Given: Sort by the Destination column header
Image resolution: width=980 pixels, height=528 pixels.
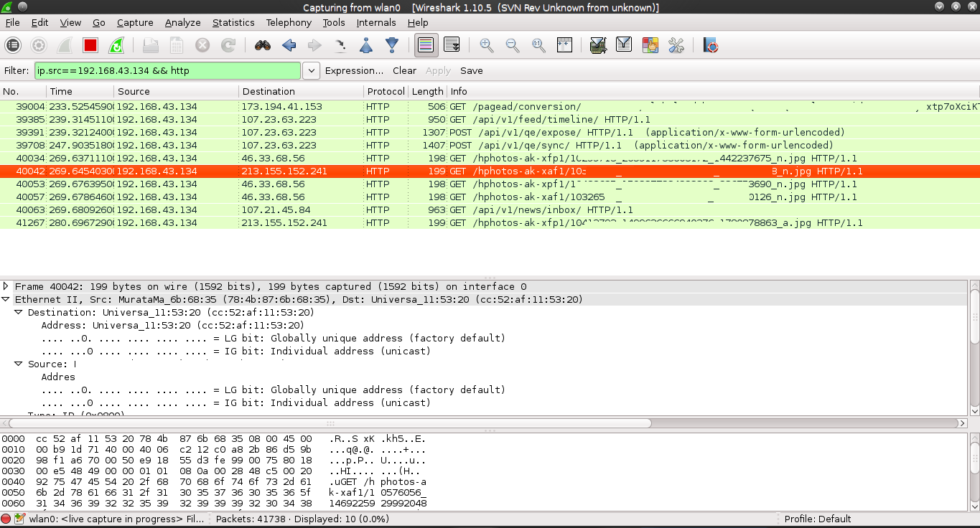Looking at the screenshot, I should 301,91.
